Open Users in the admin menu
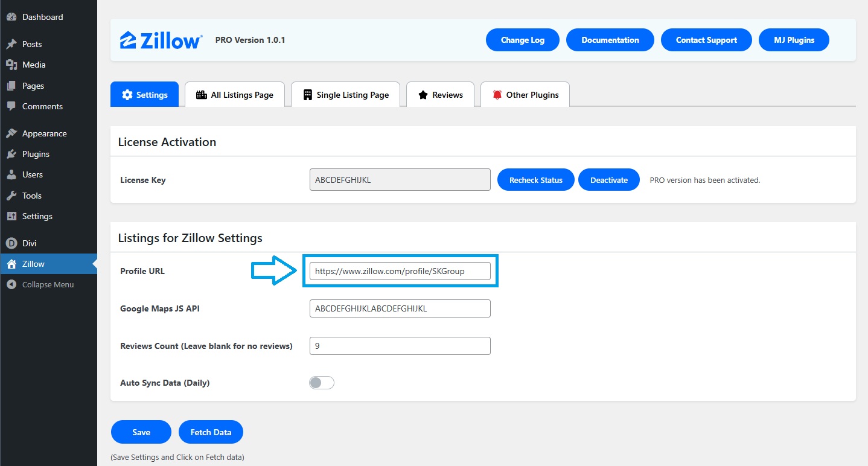The height and width of the screenshot is (466, 868). click(x=48, y=174)
